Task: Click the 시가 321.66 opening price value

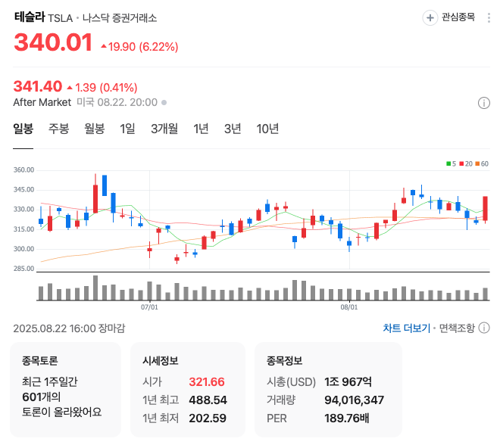Action: click(207, 381)
